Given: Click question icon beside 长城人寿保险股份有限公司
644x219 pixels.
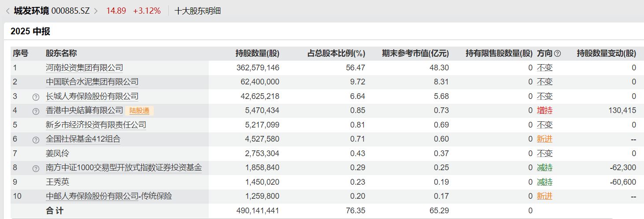Looking at the screenshot, I should (36, 97).
